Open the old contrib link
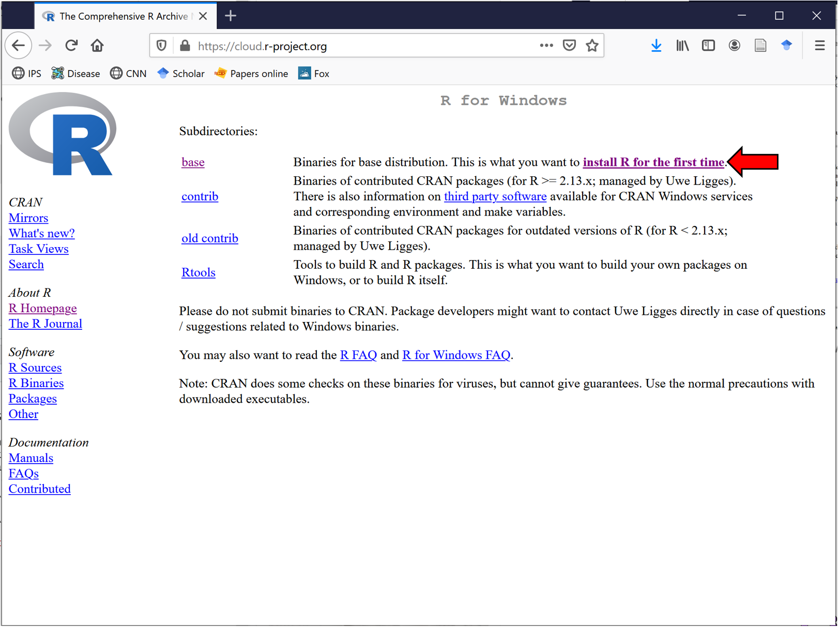Viewport: 840px width, 627px height. pos(210,238)
